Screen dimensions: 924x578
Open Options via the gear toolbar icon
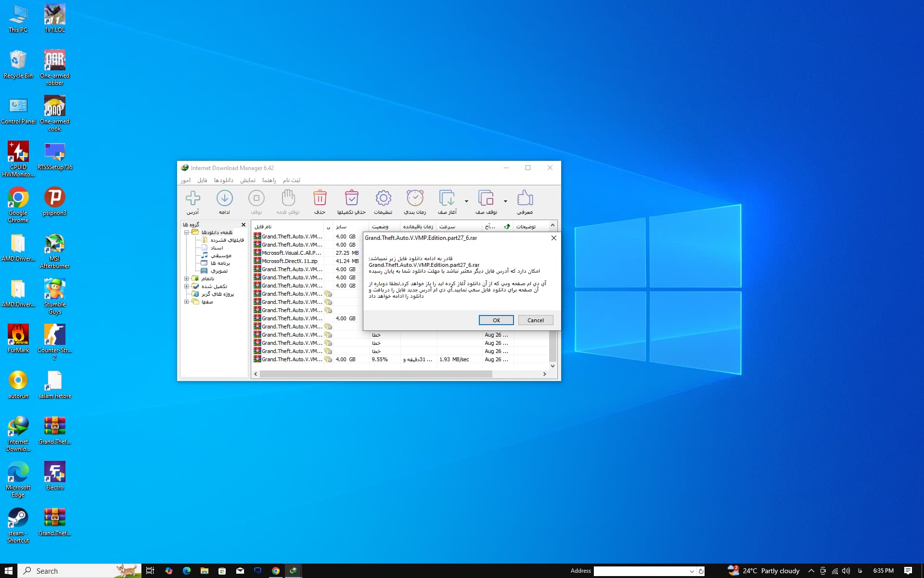coord(383,198)
